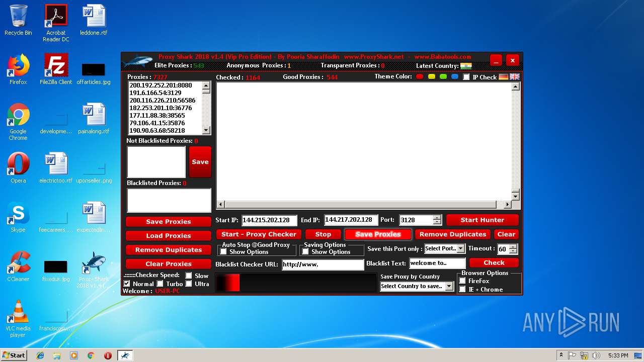The width and height of the screenshot is (644, 362).
Task: Open leddone.rtf desktop file
Action: pos(94,20)
